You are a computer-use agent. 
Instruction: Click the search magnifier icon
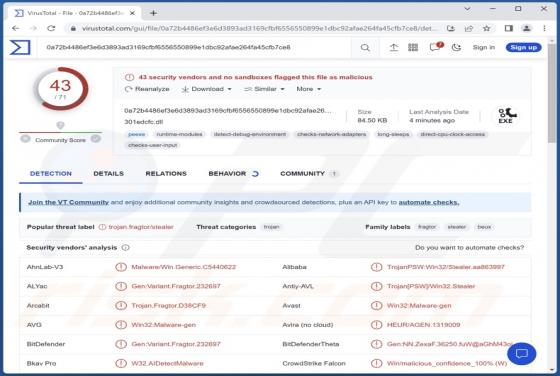[x=365, y=47]
